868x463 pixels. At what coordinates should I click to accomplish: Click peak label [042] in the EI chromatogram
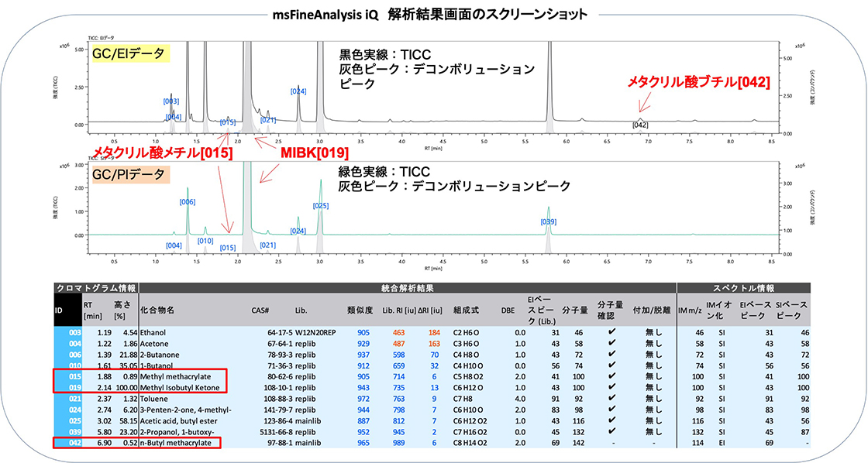(640, 122)
